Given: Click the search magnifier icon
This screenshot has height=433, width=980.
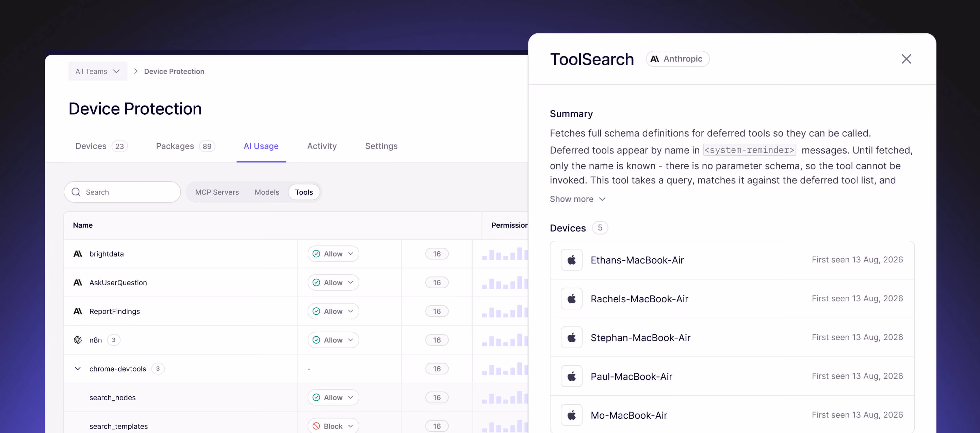Looking at the screenshot, I should [x=76, y=192].
